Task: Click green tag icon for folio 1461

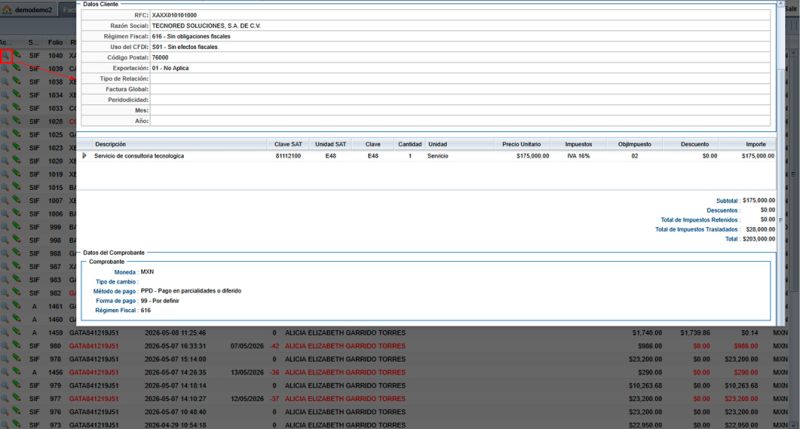Action: [17, 306]
